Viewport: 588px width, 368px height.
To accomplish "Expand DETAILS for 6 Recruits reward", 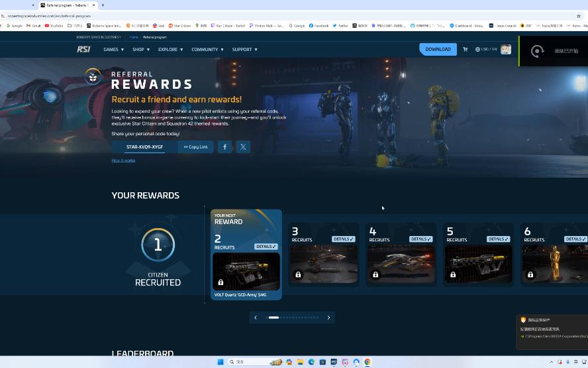I will pos(575,239).
